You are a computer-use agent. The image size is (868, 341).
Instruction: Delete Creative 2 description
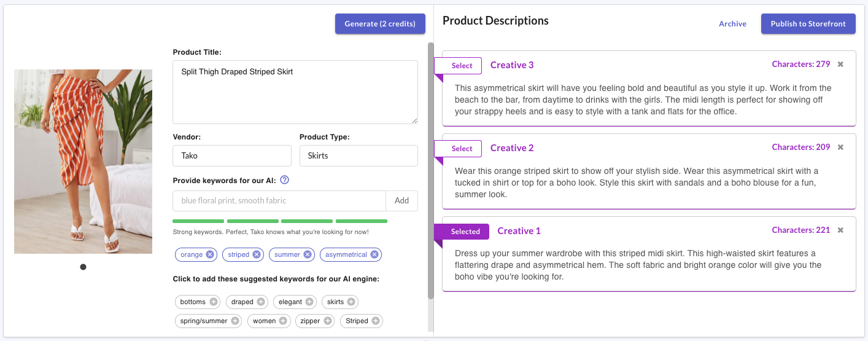[x=840, y=147]
